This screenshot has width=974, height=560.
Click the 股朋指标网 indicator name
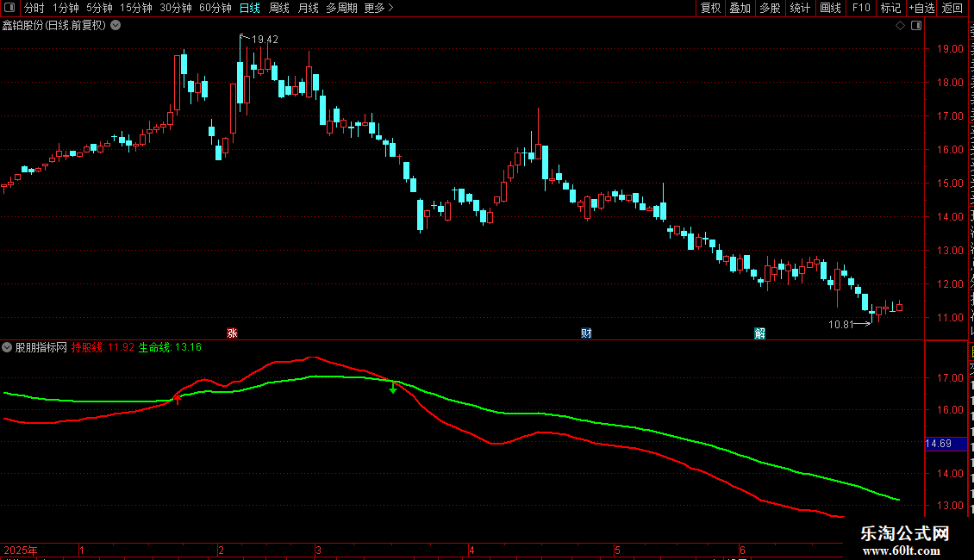tap(41, 347)
